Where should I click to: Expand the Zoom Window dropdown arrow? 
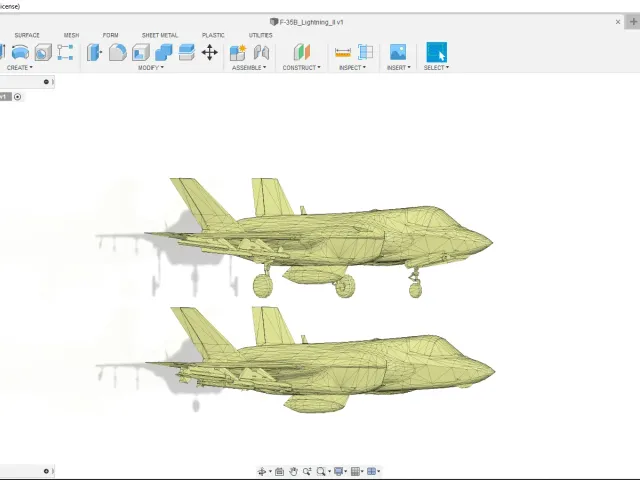329,472
